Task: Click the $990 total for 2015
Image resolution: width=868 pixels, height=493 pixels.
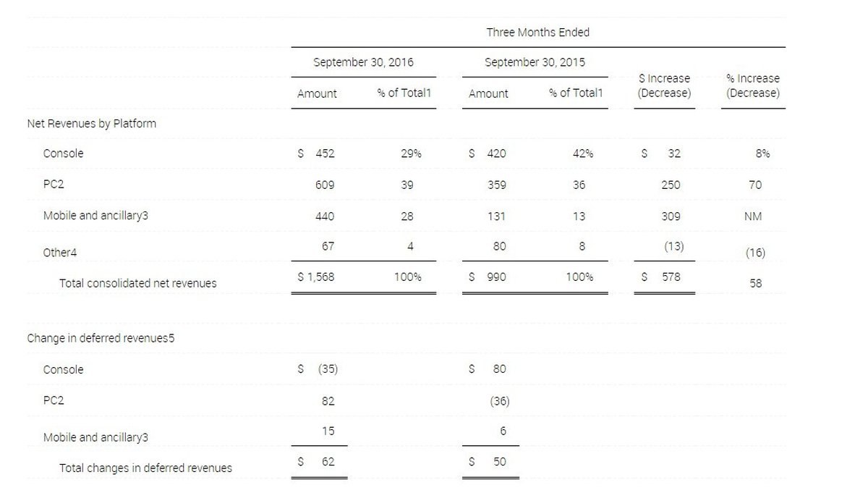Action: click(488, 277)
